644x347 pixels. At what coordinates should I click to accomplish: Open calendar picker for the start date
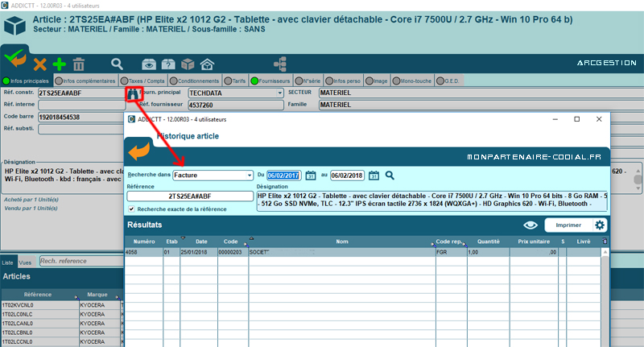tap(310, 175)
